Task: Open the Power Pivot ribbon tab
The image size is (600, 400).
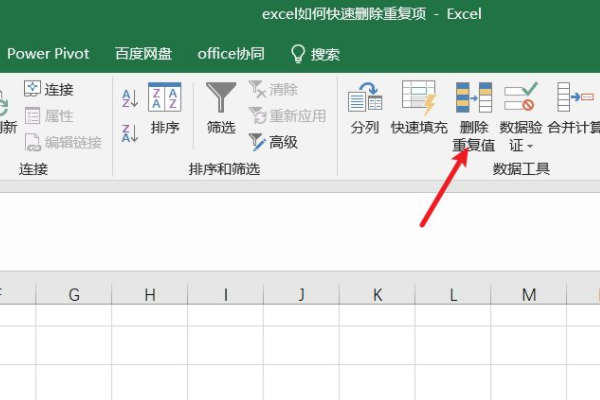Action: [48, 54]
